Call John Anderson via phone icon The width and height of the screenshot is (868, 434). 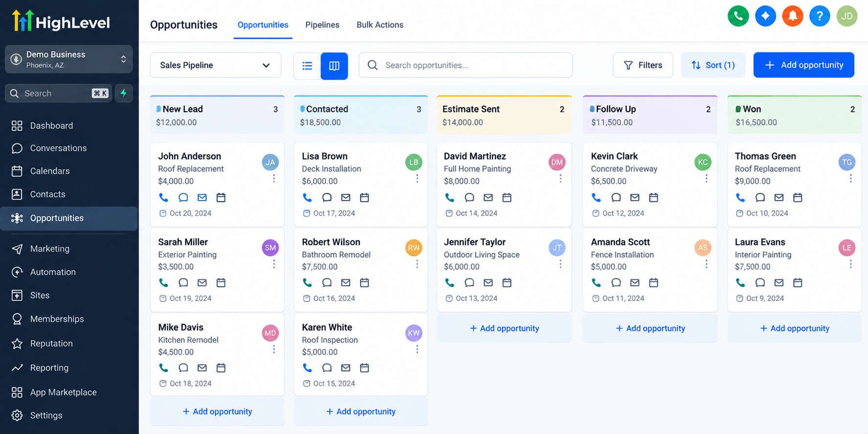point(163,198)
